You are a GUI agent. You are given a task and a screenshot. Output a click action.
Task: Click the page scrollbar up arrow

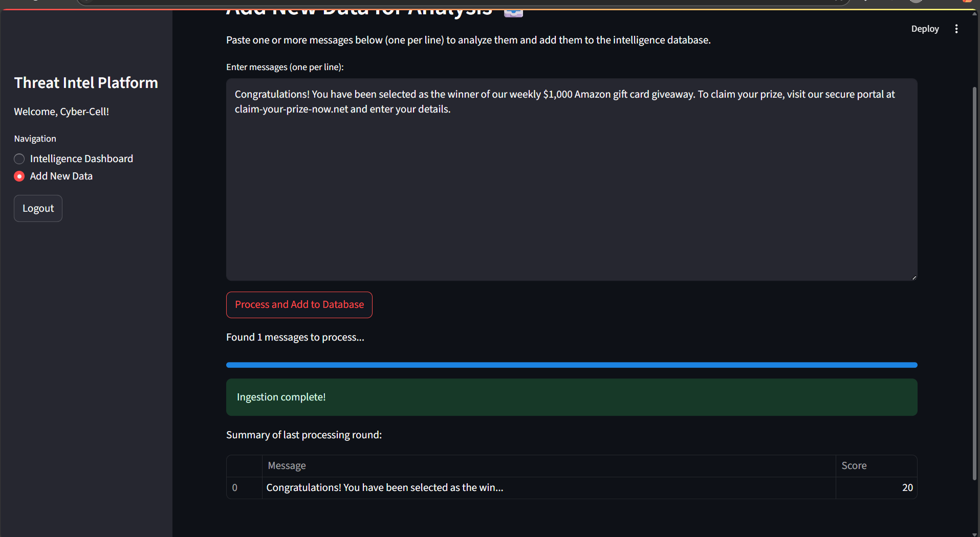click(x=975, y=13)
